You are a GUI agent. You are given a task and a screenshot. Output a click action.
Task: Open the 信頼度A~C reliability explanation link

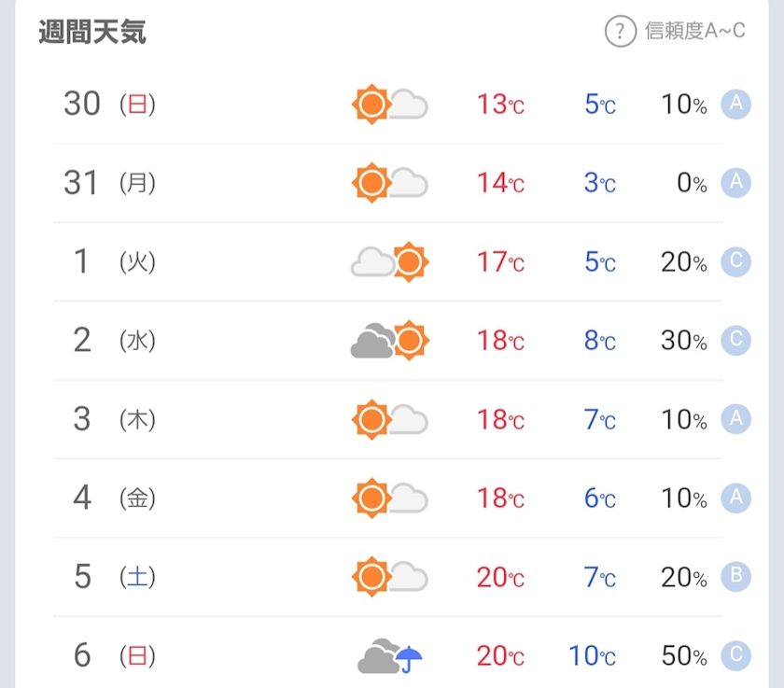click(694, 31)
